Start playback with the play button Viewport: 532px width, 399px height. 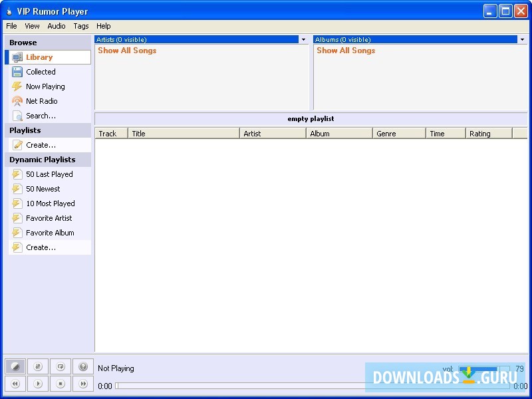pyautogui.click(x=38, y=384)
